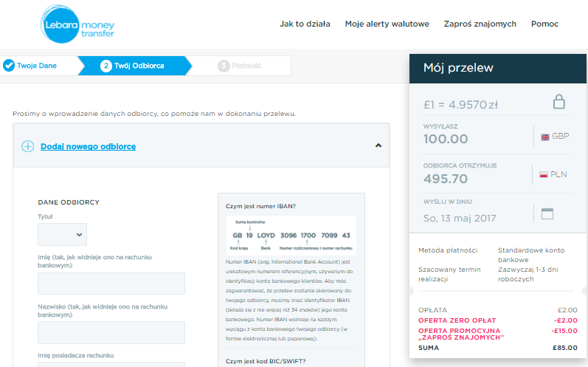
Task: Click the step 3 number circle
Action: coord(224,66)
